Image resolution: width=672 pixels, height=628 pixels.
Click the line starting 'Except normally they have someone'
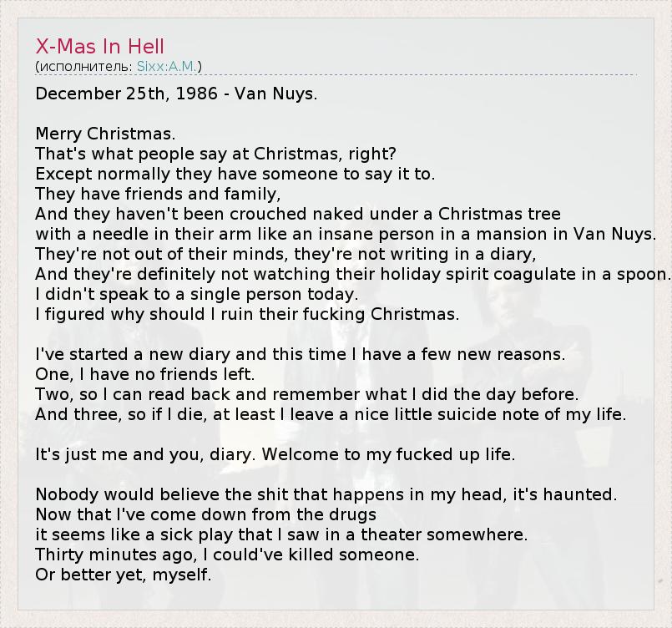(x=235, y=174)
